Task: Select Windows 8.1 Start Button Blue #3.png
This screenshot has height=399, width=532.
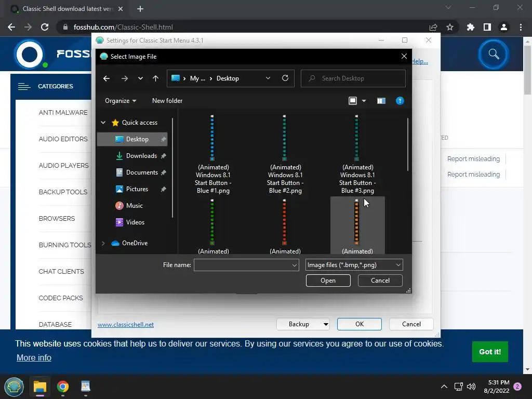Action: 357,154
